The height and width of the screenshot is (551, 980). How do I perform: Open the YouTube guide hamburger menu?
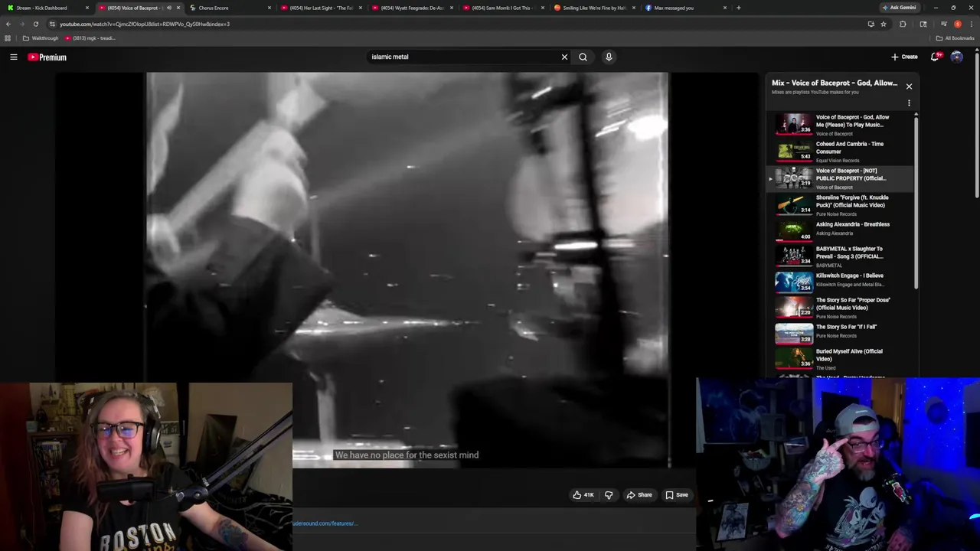[x=14, y=57]
